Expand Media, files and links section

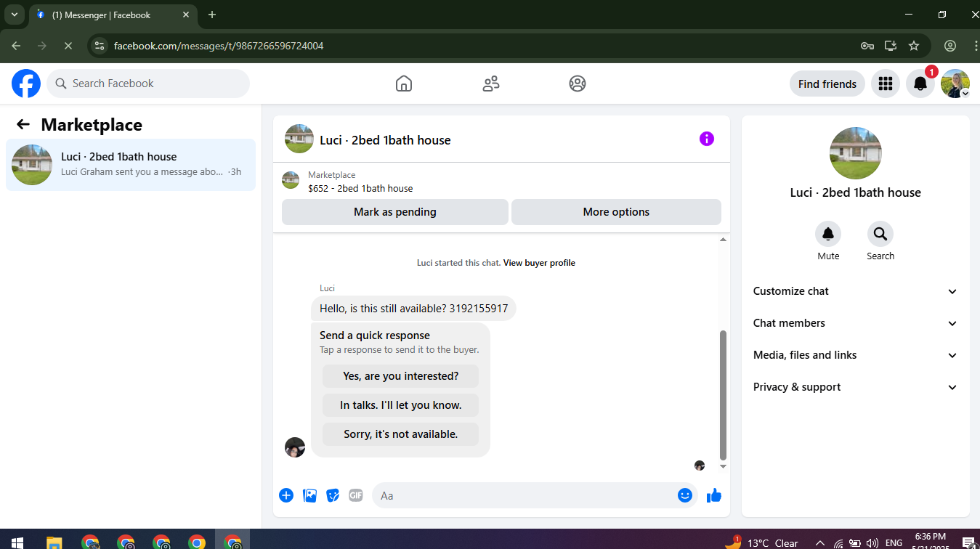pyautogui.click(x=856, y=355)
